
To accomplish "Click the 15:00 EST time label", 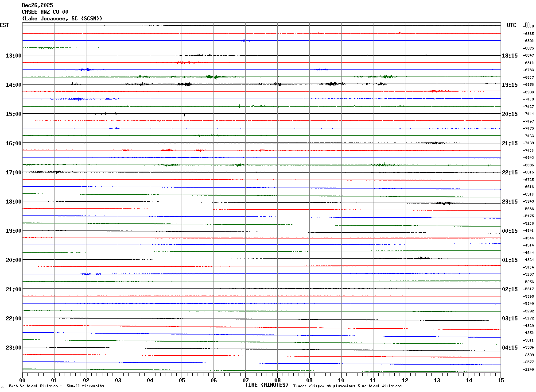I will click(x=13, y=114).
